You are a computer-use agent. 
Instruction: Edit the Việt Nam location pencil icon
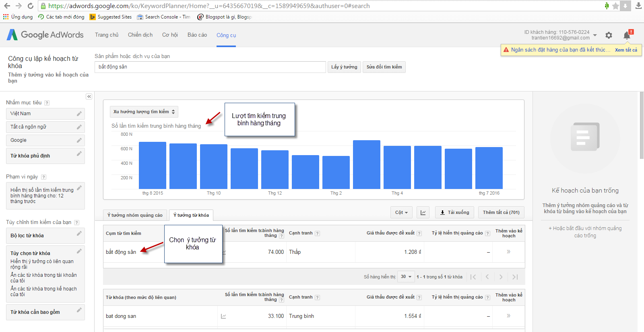(x=79, y=114)
